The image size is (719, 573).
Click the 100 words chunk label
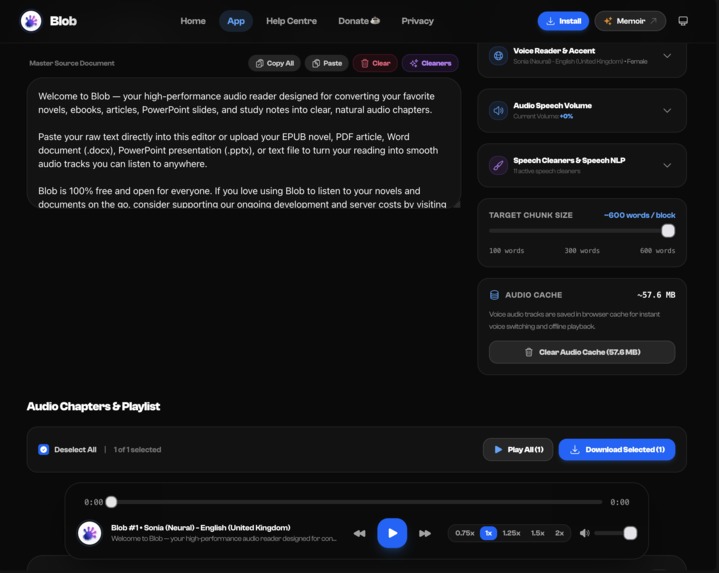pos(506,251)
